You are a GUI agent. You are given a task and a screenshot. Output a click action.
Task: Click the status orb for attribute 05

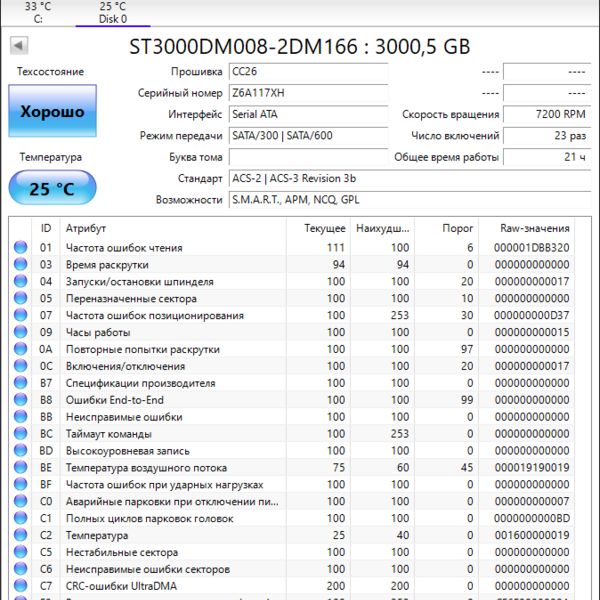21,298
